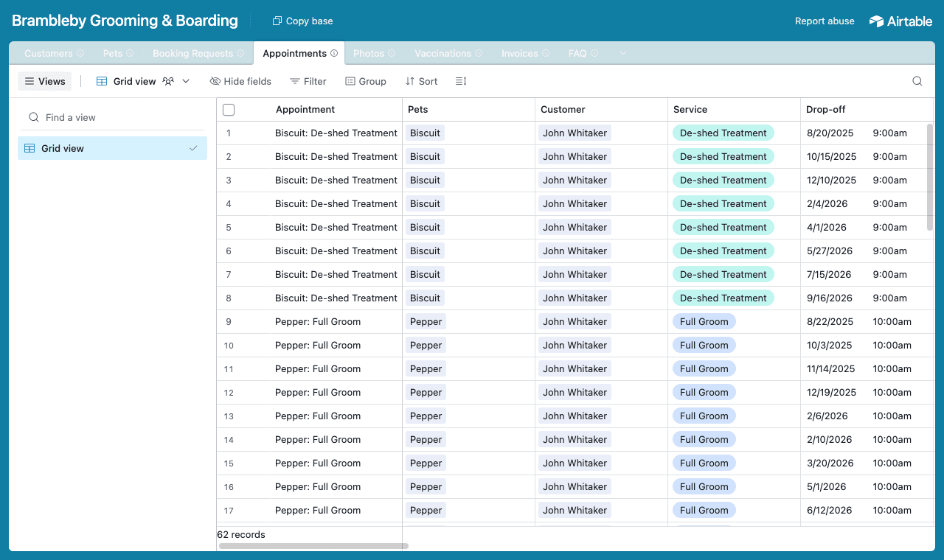Click the Report abuse link

coord(825,21)
